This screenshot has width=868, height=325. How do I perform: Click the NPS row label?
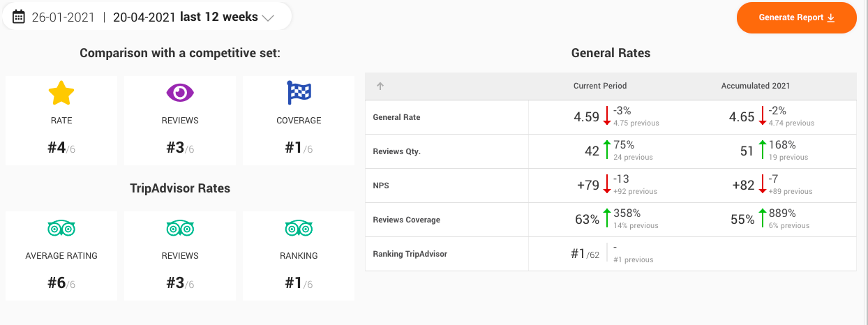pos(381,186)
